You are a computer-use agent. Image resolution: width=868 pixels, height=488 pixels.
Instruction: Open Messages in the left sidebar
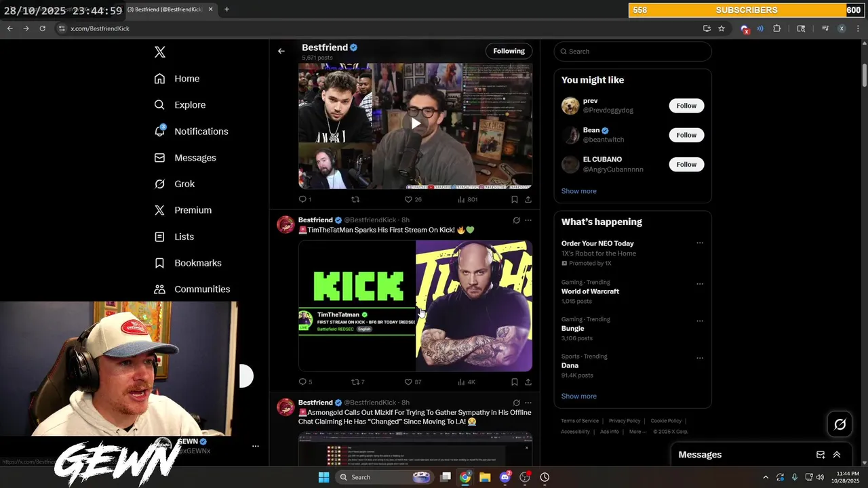[185, 158]
